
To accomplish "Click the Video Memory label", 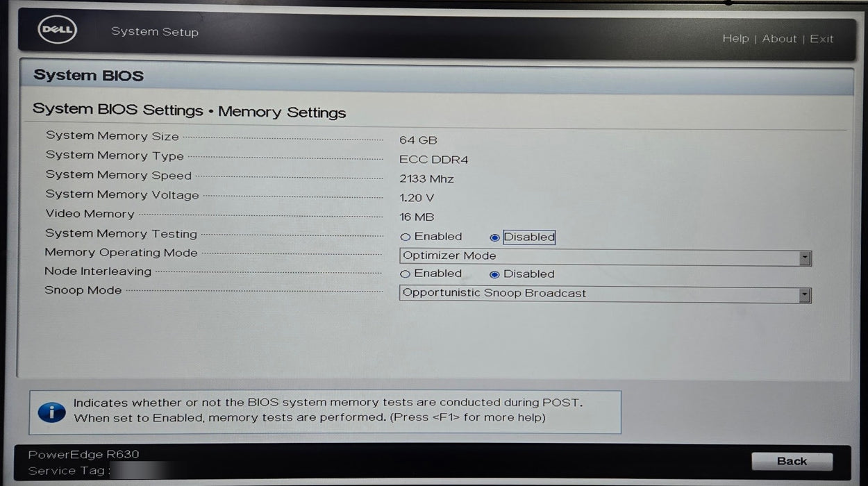I will click(90, 214).
